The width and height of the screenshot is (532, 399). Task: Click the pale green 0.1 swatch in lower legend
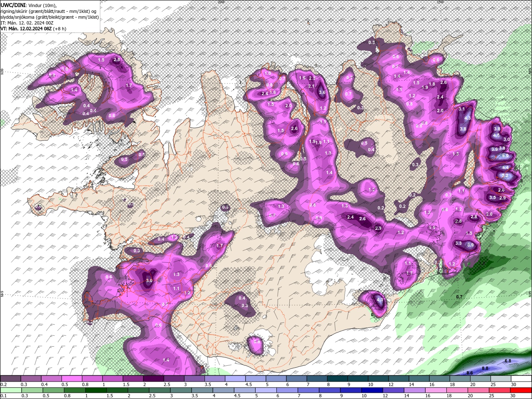tap(10, 390)
